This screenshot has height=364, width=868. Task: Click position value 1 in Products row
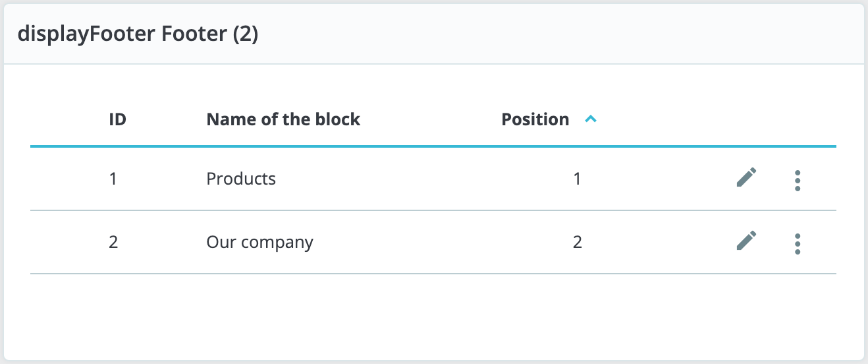click(x=577, y=179)
